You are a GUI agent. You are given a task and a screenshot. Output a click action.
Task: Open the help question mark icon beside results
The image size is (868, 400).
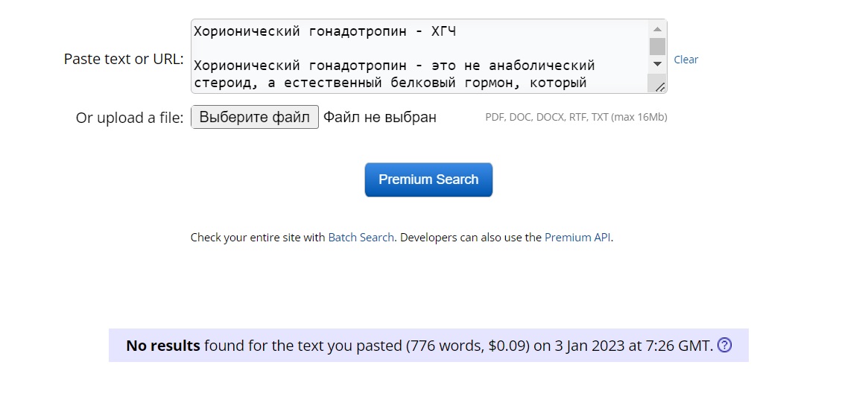(724, 345)
